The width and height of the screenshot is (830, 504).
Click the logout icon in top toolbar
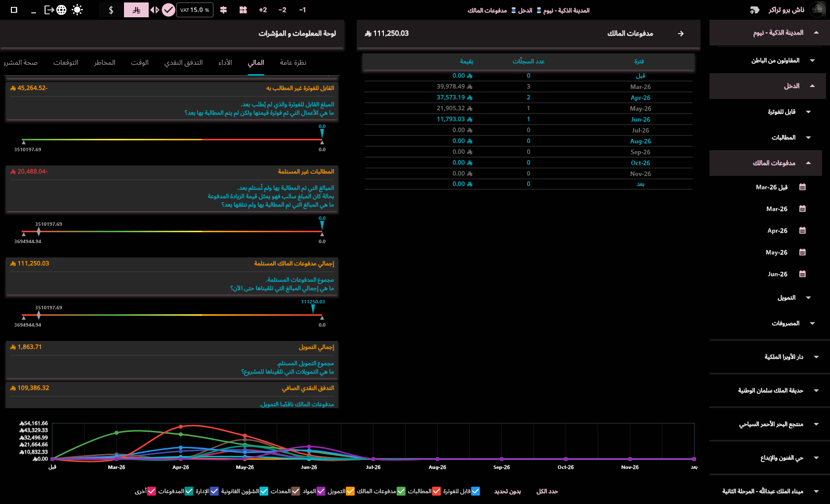(x=49, y=10)
